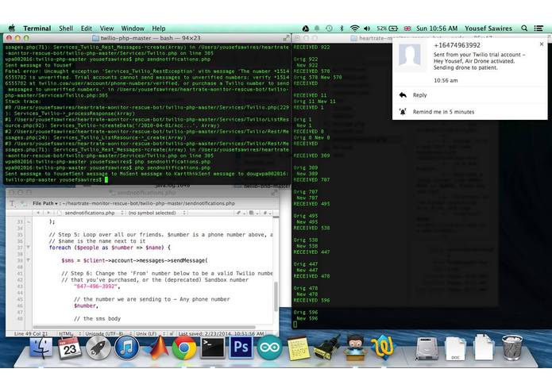The image size is (552, 392).
Task: Dismiss the Twilio message notification
Action: (542, 44)
